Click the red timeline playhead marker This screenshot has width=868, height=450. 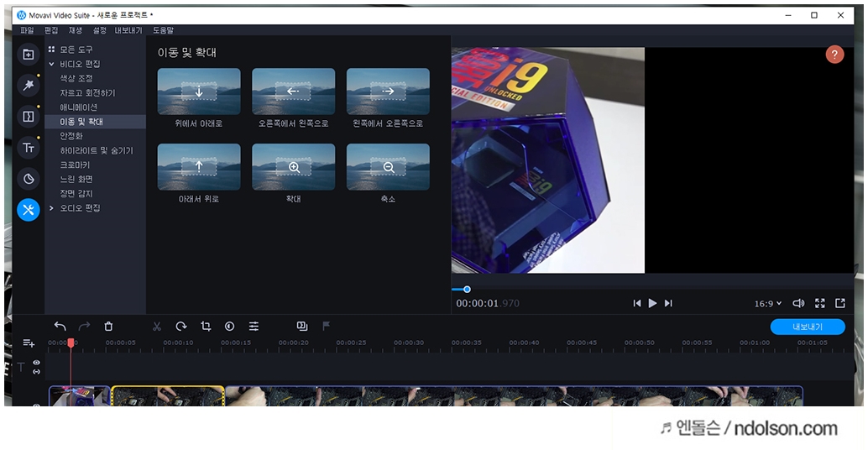71,343
